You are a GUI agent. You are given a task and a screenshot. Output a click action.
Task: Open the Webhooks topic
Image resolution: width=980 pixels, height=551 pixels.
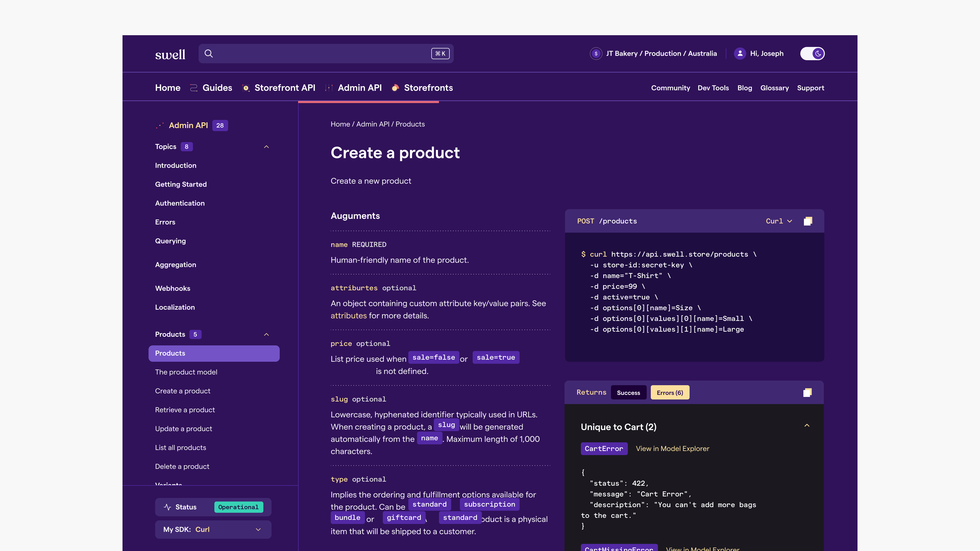173,288
